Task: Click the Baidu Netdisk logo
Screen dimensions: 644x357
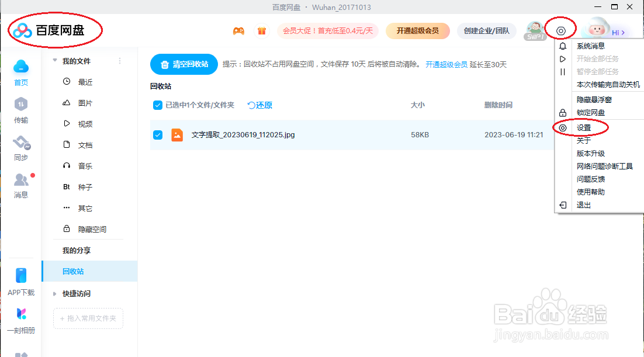Action: (x=49, y=30)
